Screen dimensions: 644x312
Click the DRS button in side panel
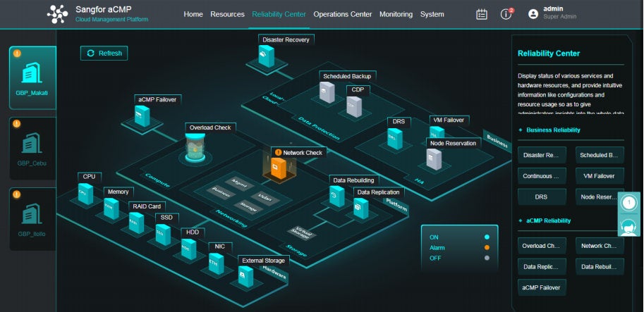tap(542, 196)
